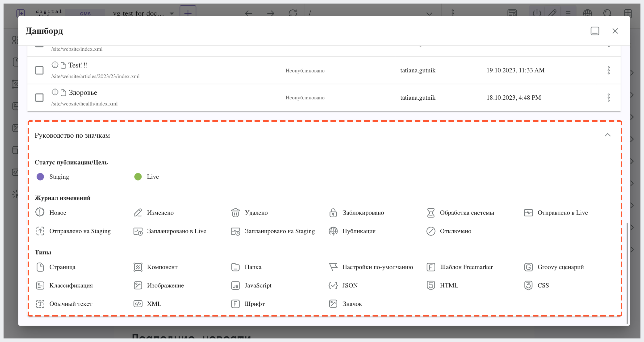
Task: Click the JSON type icon
Action: click(333, 285)
